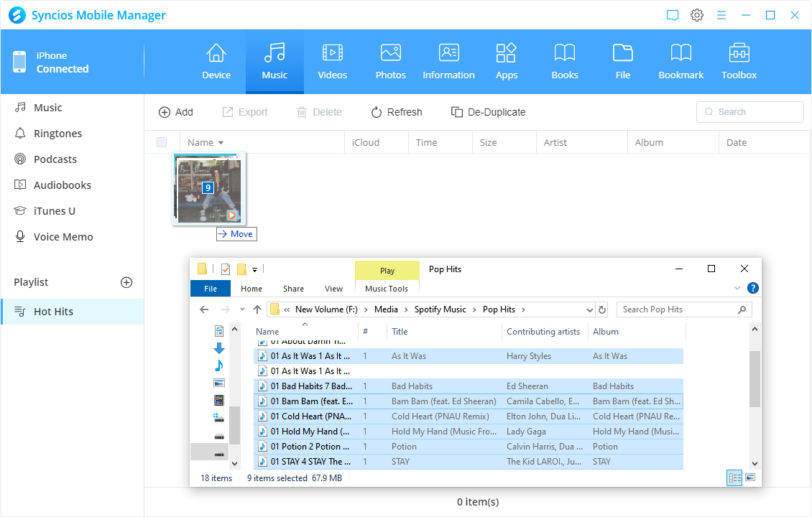Select the Music tab icon
812x517 pixels.
(x=274, y=53)
